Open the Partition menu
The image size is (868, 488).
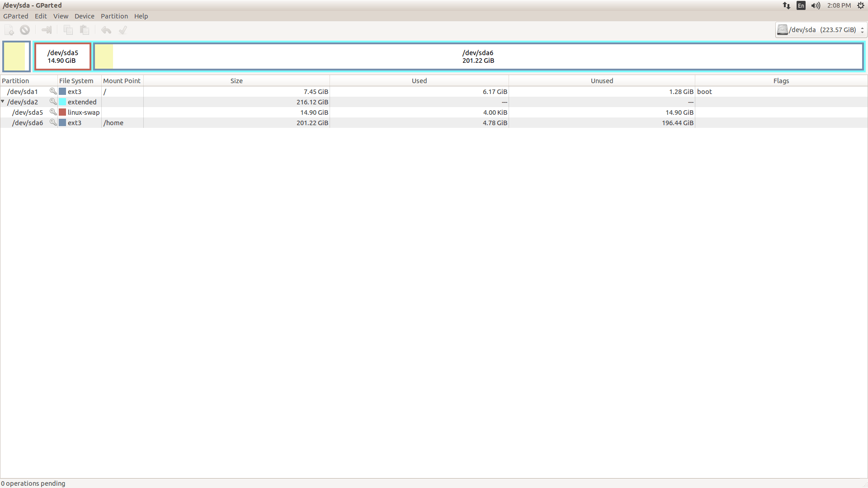(x=114, y=16)
